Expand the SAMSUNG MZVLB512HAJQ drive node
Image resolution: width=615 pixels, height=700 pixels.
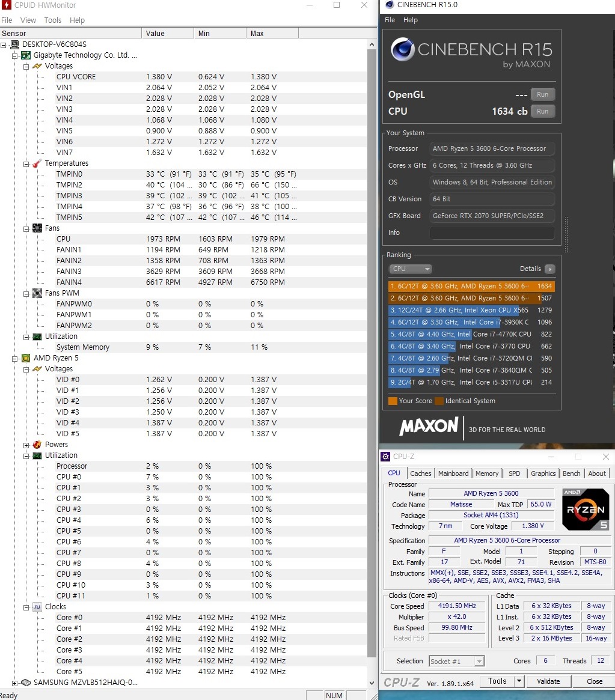click(15, 683)
